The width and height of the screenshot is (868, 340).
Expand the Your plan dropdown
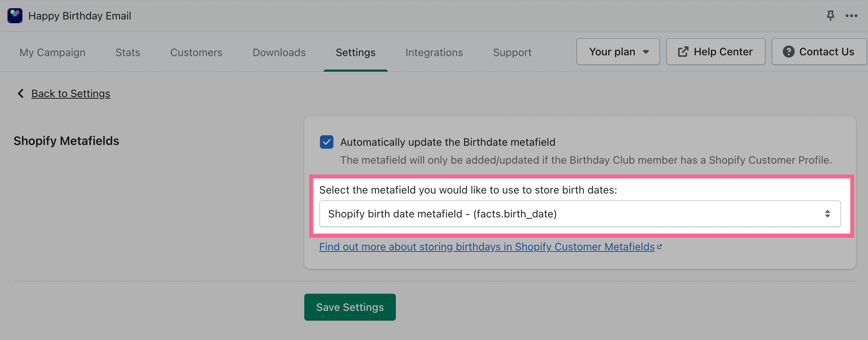(x=618, y=52)
